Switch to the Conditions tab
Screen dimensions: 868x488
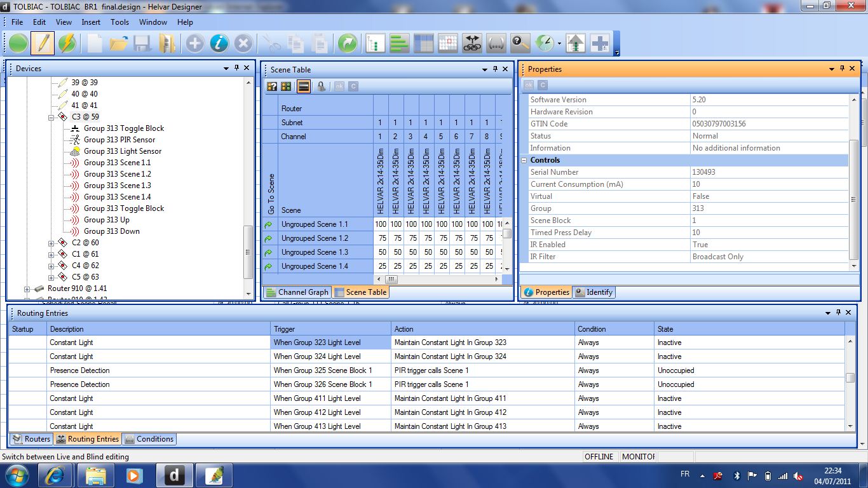(x=149, y=439)
